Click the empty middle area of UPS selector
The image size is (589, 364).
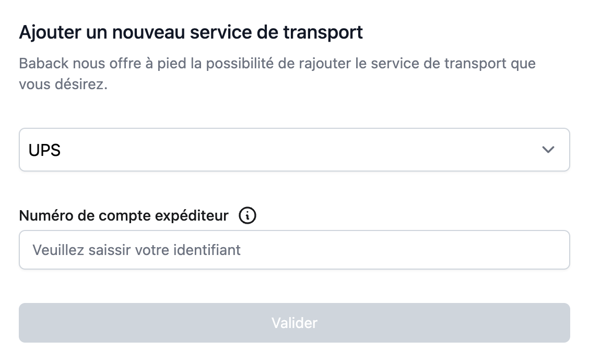[x=294, y=150]
